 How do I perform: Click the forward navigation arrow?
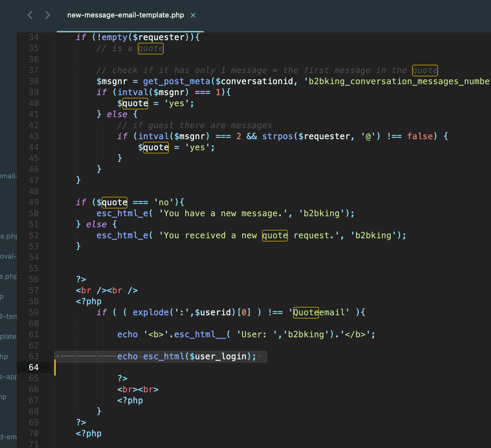(x=48, y=15)
